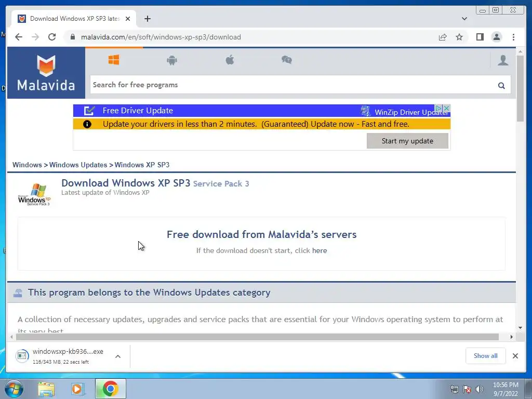The width and height of the screenshot is (532, 399).
Task: Bookmark this page with the star
Action: coord(459,37)
